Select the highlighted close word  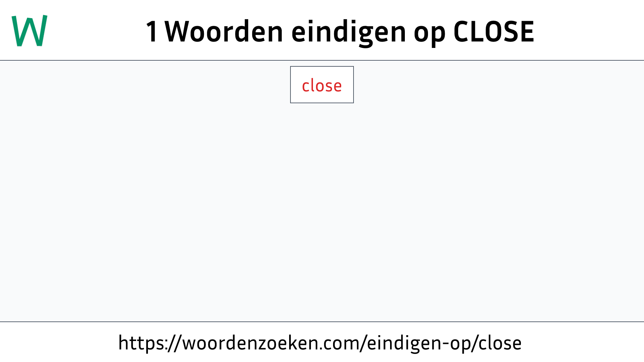(322, 84)
